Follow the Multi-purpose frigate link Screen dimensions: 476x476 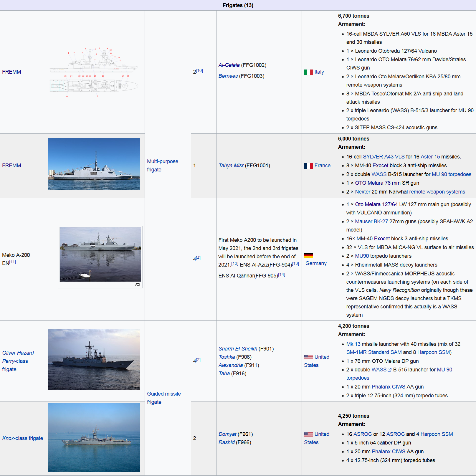coord(163,166)
